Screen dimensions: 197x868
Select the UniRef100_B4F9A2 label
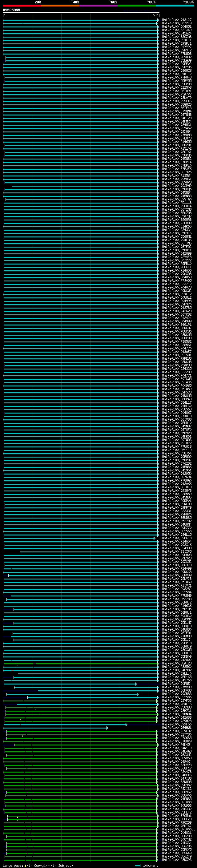177,670
